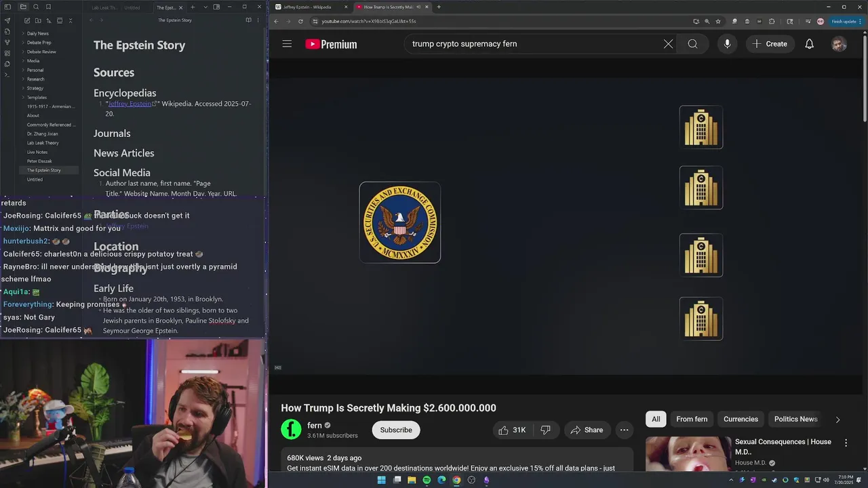The image size is (868, 488).
Task: Reload the page in the browser
Action: pyautogui.click(x=300, y=21)
